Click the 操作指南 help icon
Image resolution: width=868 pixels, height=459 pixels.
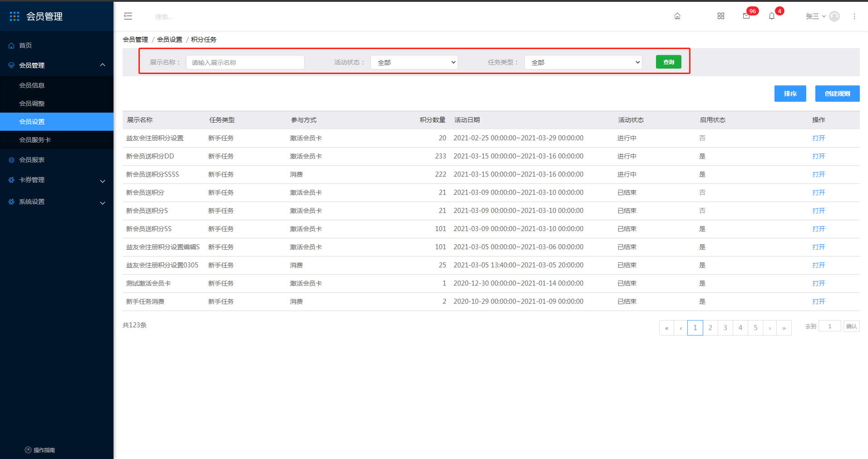28,450
